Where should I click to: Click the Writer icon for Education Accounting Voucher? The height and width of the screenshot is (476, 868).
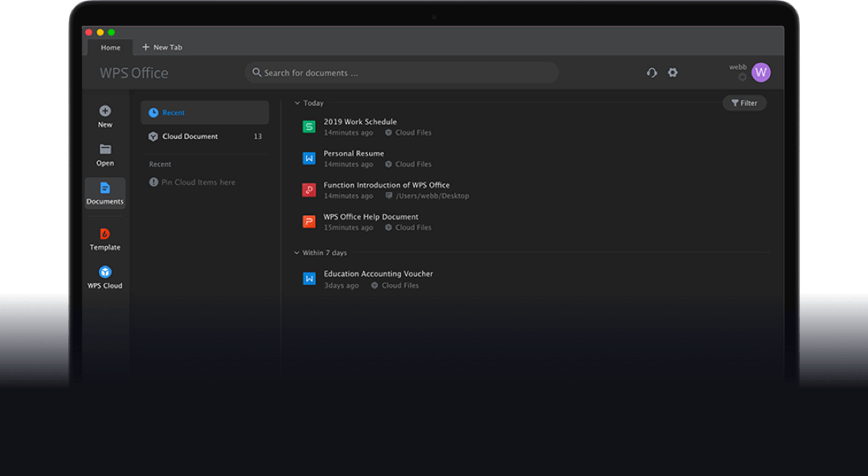[309, 279]
